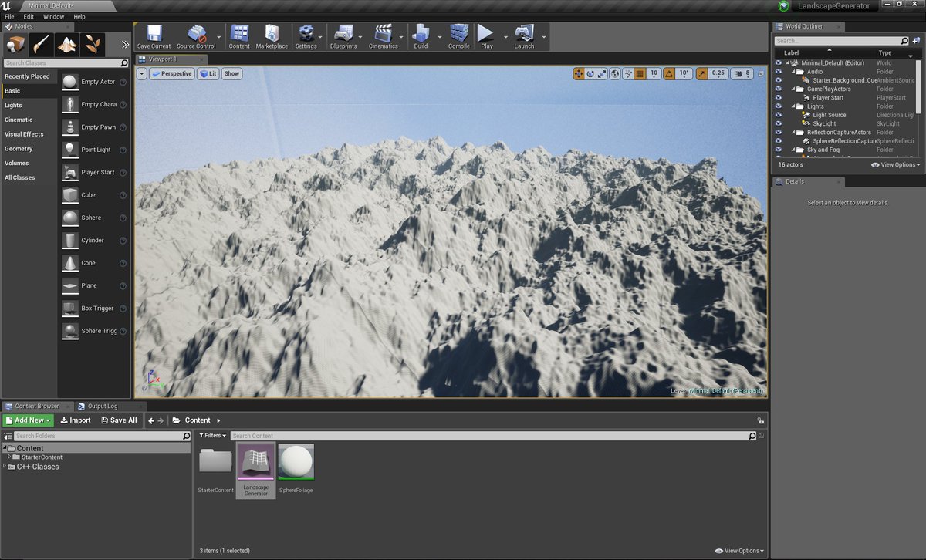Open the Window menu
This screenshot has width=926, height=560.
(53, 16)
